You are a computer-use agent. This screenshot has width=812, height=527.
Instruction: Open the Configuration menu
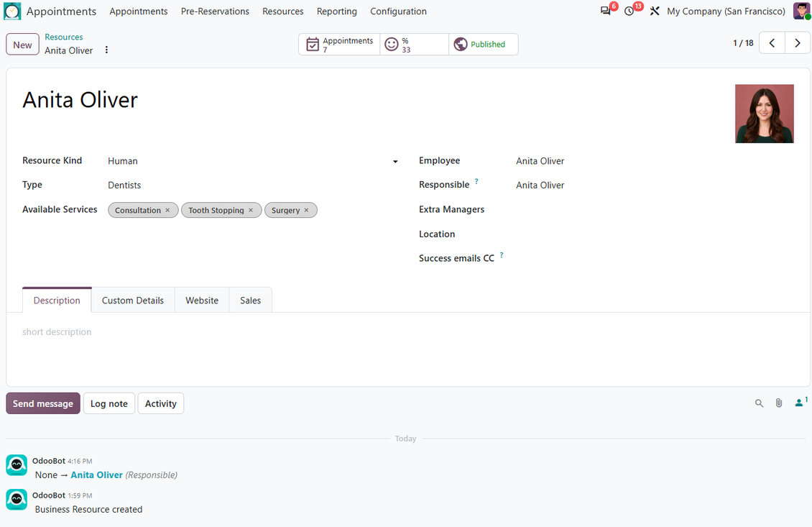pyautogui.click(x=398, y=12)
